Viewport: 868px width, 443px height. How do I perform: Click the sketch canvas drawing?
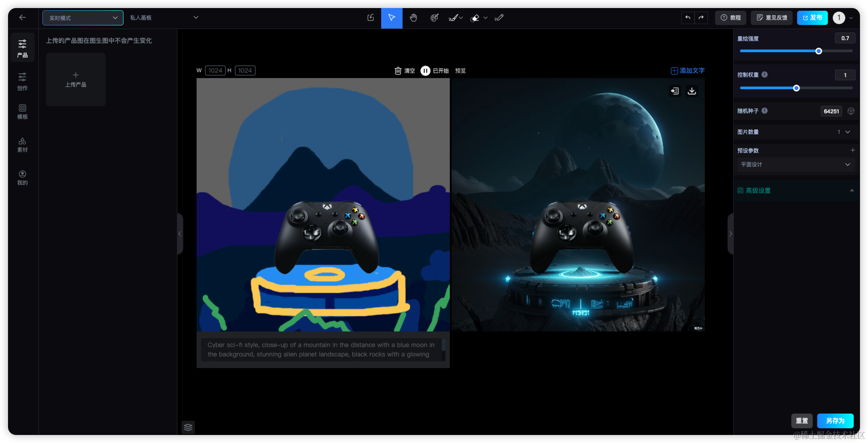(323, 205)
